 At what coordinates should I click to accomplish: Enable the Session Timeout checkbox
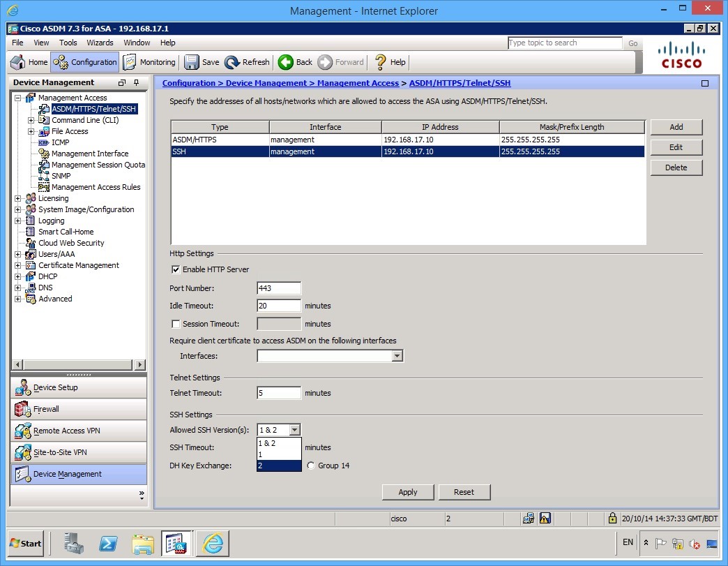[176, 323]
